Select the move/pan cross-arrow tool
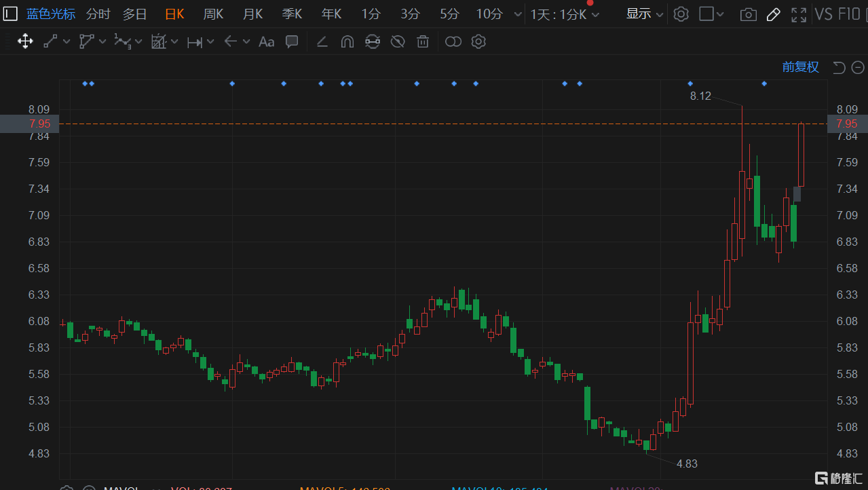 (x=25, y=41)
